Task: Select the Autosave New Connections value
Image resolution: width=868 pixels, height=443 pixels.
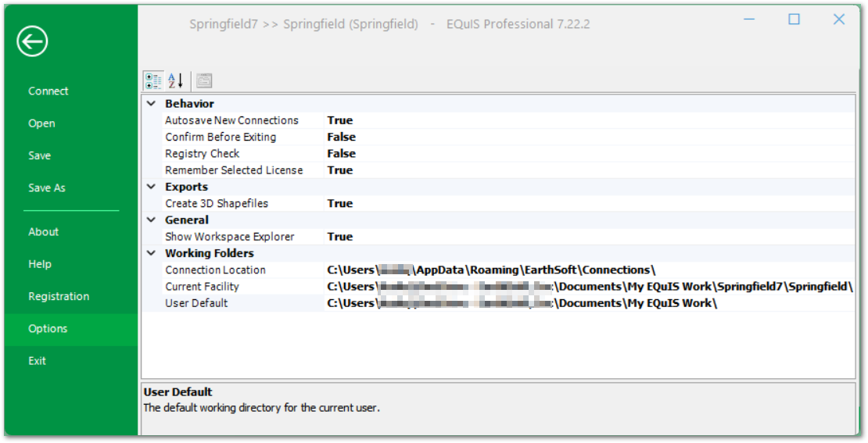Action: click(340, 120)
